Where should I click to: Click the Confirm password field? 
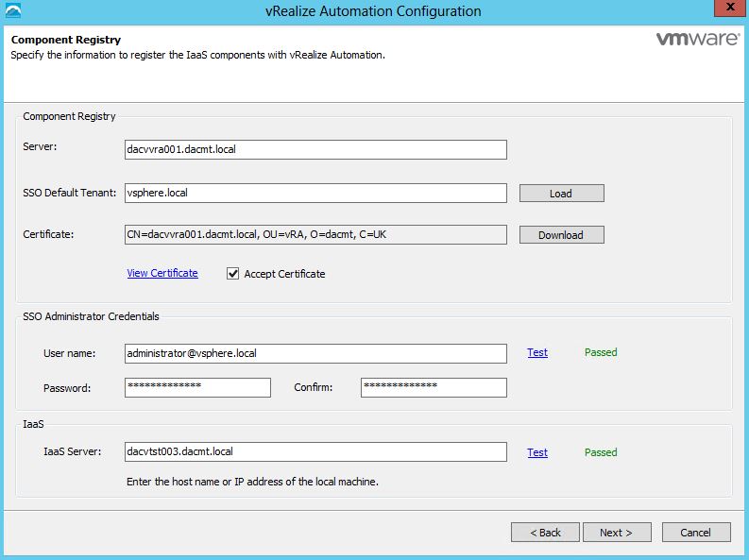click(434, 387)
